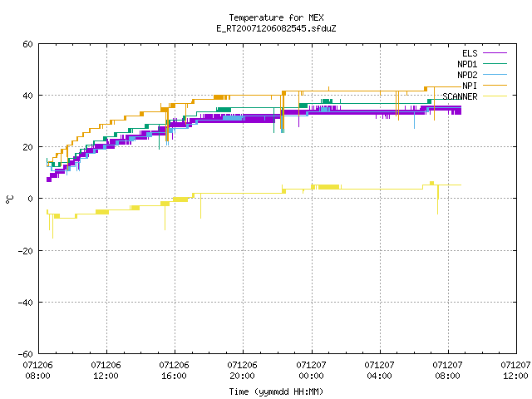This screenshot has width=532, height=399.
Task: Click the y-axis value -40
Action: 26,303
